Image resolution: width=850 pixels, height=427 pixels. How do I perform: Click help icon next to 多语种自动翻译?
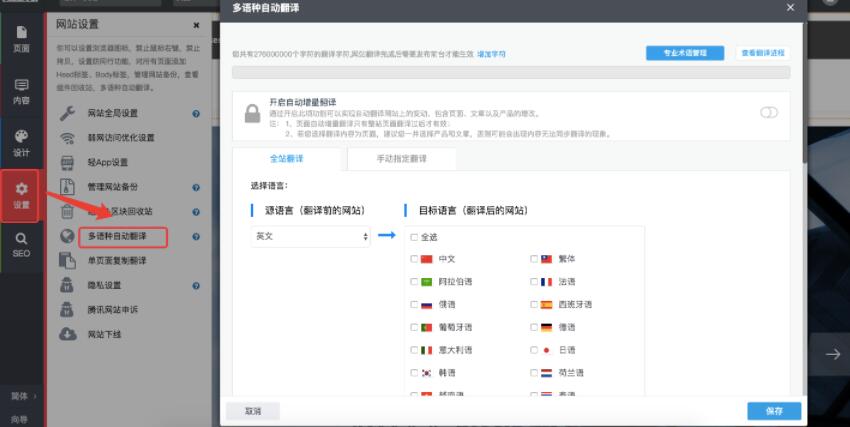point(196,237)
